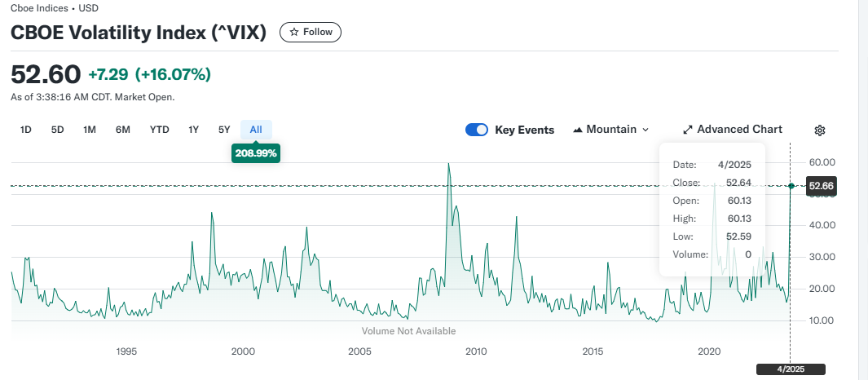
Task: Select the 1D time range
Action: pyautogui.click(x=25, y=130)
